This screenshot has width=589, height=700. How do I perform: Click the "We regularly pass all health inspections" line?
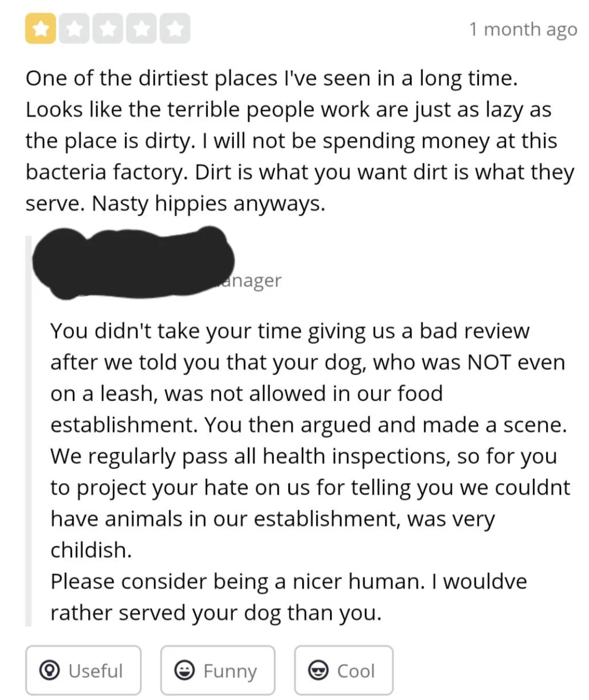click(x=303, y=456)
